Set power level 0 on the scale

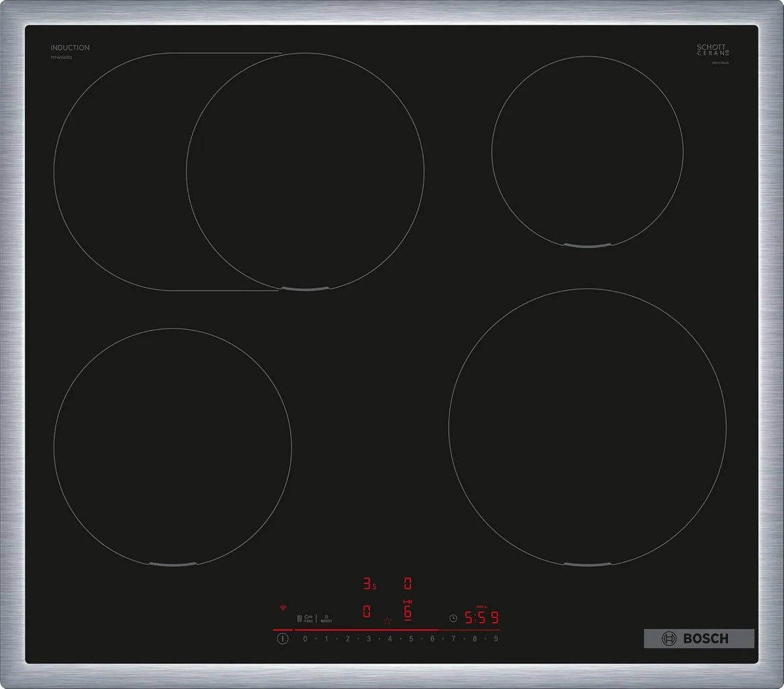coord(305,639)
